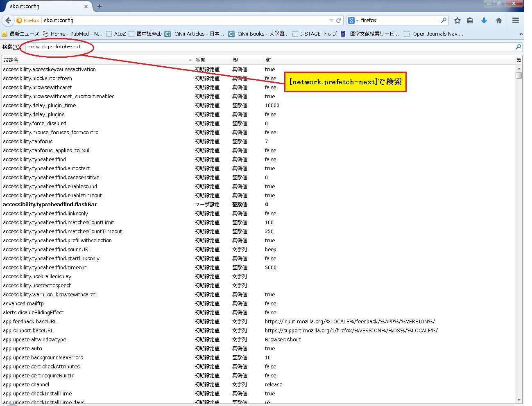Select accessibility.browsewithcaret preference
This screenshot has width=532, height=406.
coord(258,88)
